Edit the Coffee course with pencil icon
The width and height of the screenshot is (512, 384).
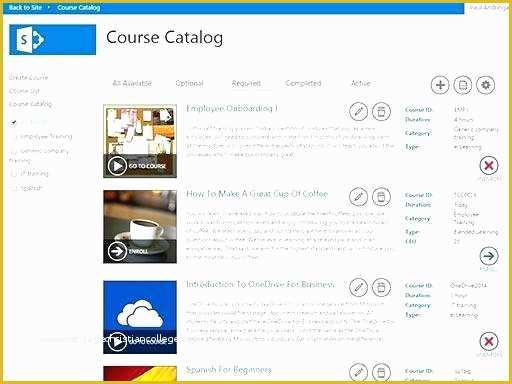tap(358, 197)
